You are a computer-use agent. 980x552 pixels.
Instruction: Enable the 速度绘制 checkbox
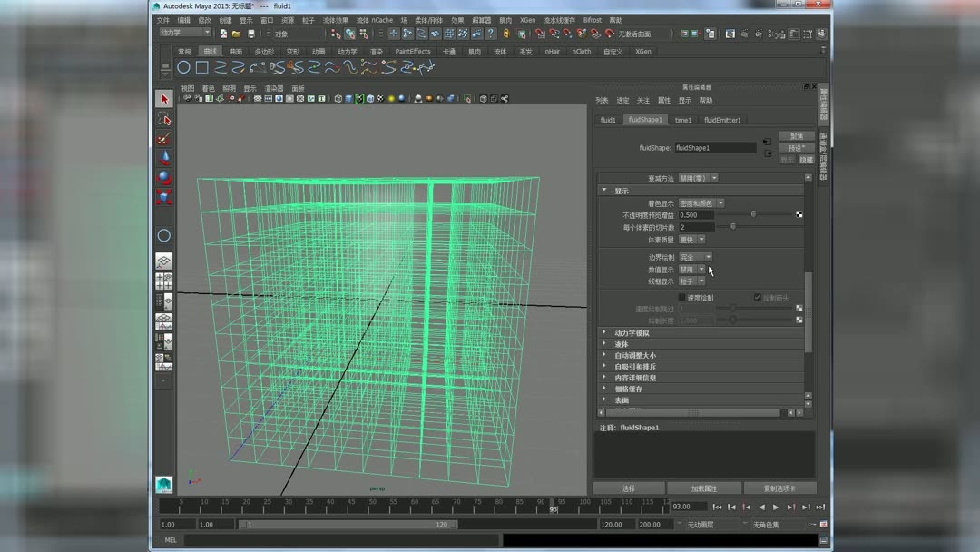682,298
